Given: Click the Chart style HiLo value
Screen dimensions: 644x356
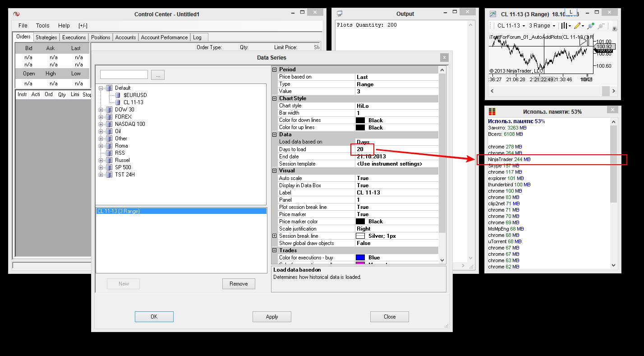Looking at the screenshot, I should (396, 106).
